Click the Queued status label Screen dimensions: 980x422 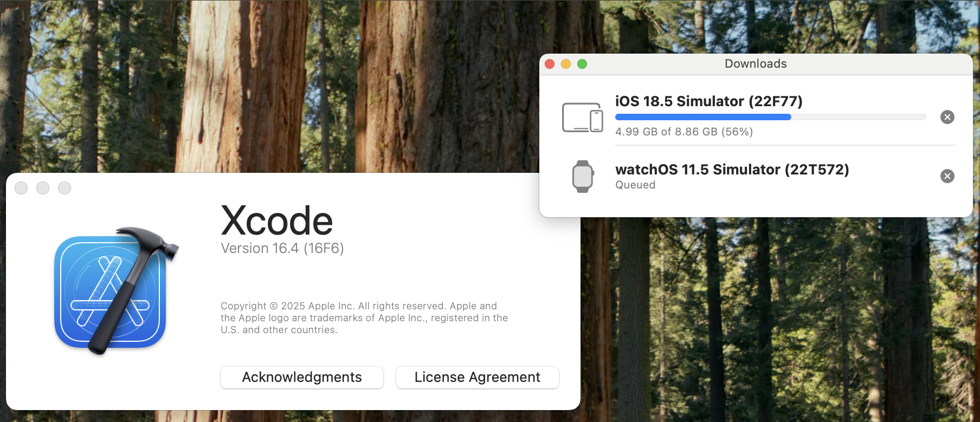635,185
